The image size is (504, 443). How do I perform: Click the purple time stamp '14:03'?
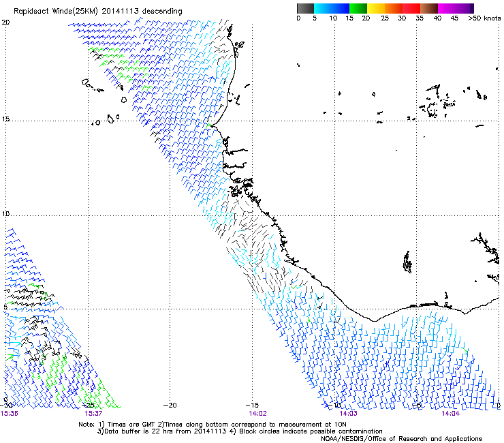click(349, 413)
